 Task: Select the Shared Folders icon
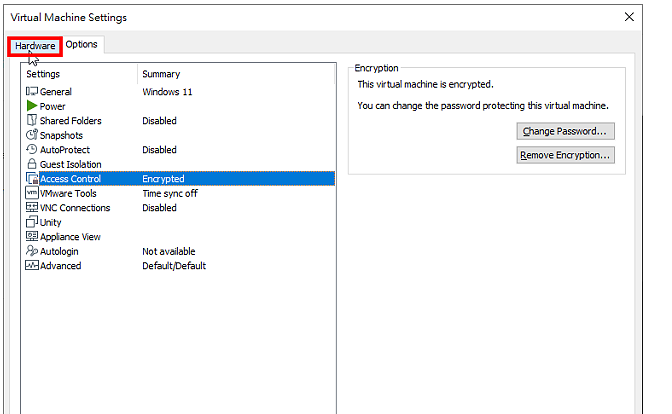coord(32,120)
